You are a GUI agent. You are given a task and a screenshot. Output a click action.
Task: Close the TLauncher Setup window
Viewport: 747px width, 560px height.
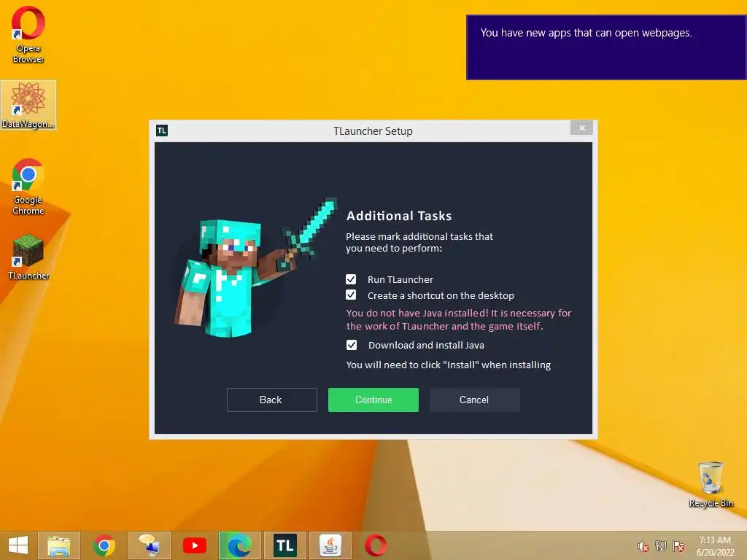pos(581,128)
